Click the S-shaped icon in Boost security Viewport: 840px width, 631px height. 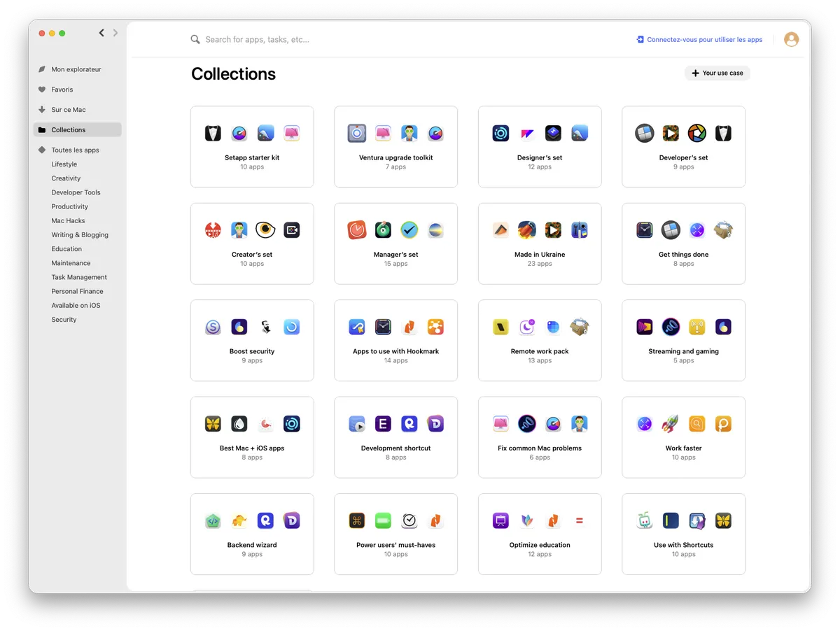(213, 327)
